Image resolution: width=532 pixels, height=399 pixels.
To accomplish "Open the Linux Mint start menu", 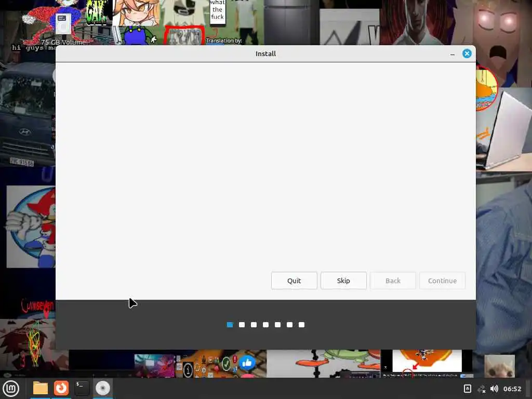I will [11, 389].
